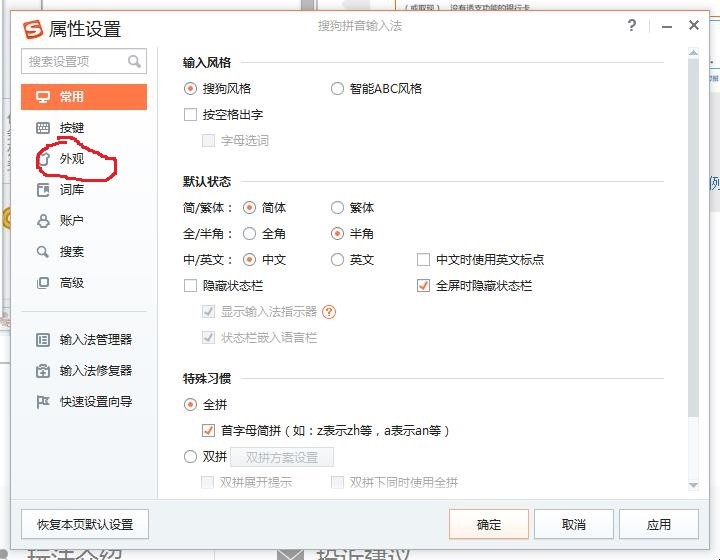Viewport: 720px width, 560px height.
Task: Click the 应用 button
Action: point(659,524)
